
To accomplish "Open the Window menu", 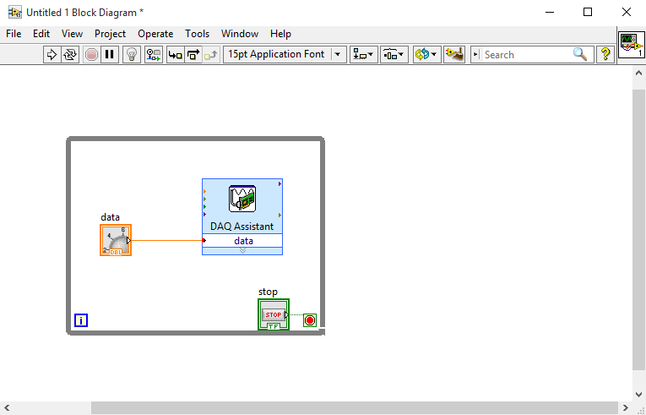I will click(240, 34).
